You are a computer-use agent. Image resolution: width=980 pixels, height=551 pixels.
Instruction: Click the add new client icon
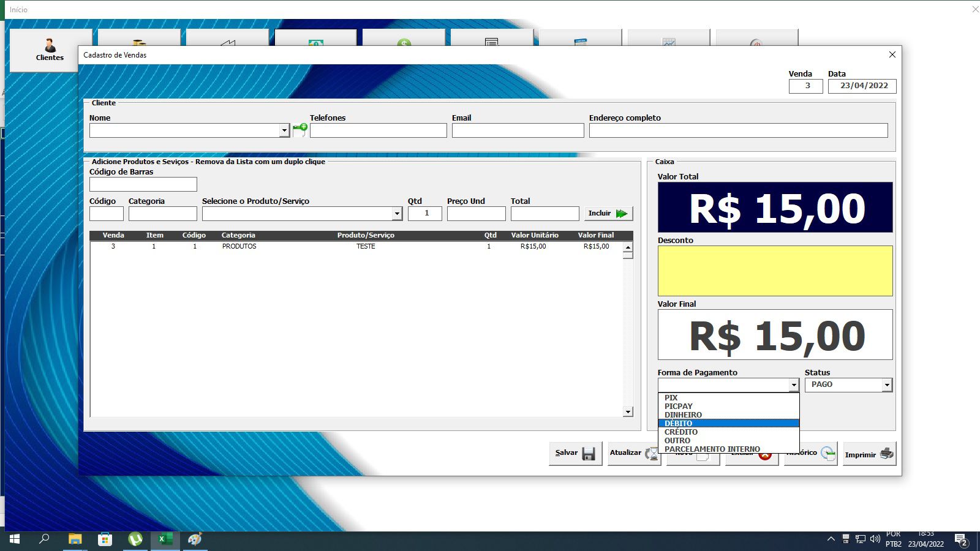pos(300,129)
